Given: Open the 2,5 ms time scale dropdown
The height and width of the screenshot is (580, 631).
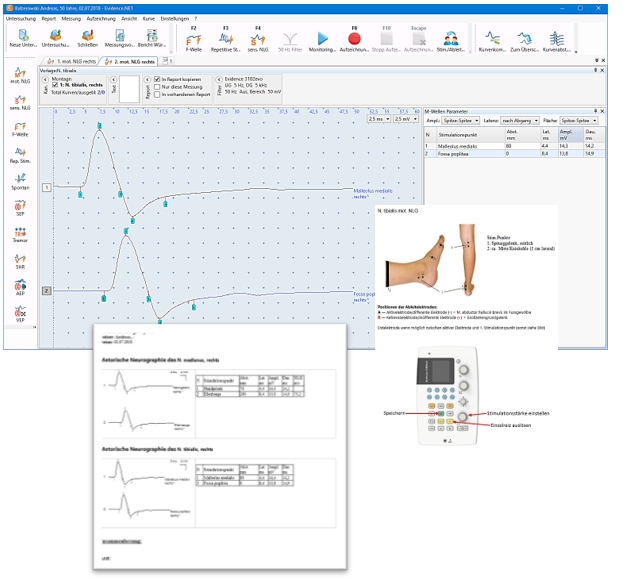Looking at the screenshot, I should click(379, 119).
